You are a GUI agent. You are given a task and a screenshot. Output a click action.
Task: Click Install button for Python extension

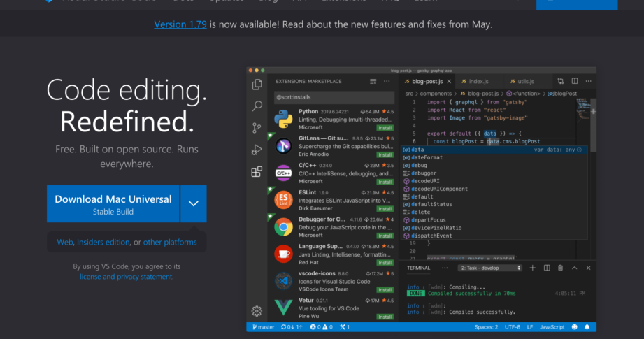385,128
